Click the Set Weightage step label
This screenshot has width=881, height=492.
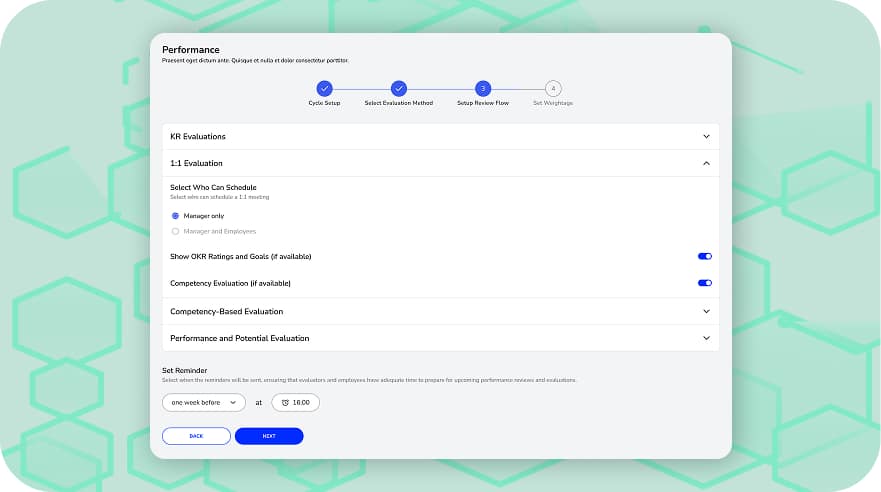coord(553,103)
